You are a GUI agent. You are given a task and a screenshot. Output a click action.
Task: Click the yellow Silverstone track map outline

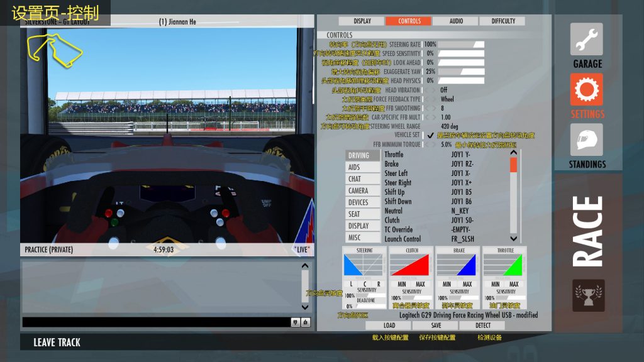[x=55, y=50]
